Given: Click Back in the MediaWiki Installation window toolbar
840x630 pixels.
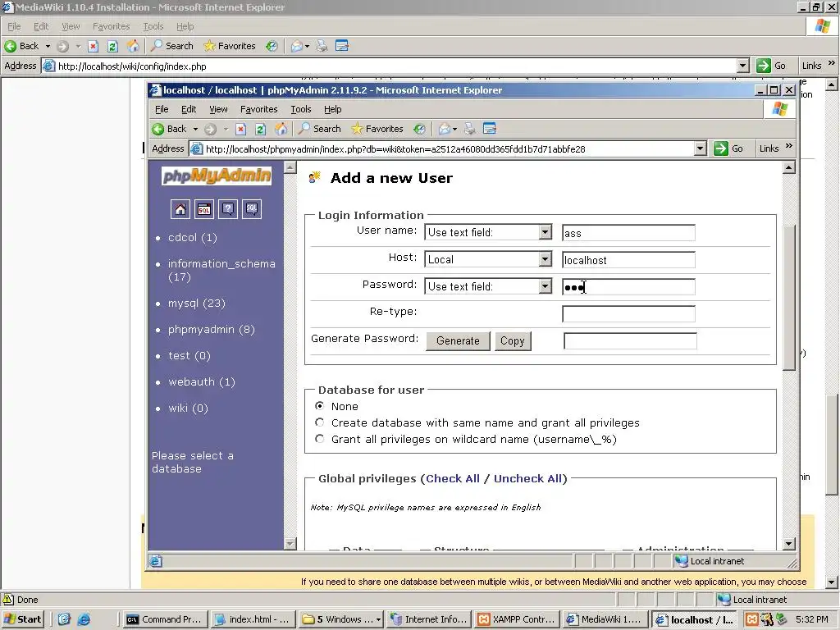Looking at the screenshot, I should 22,46.
